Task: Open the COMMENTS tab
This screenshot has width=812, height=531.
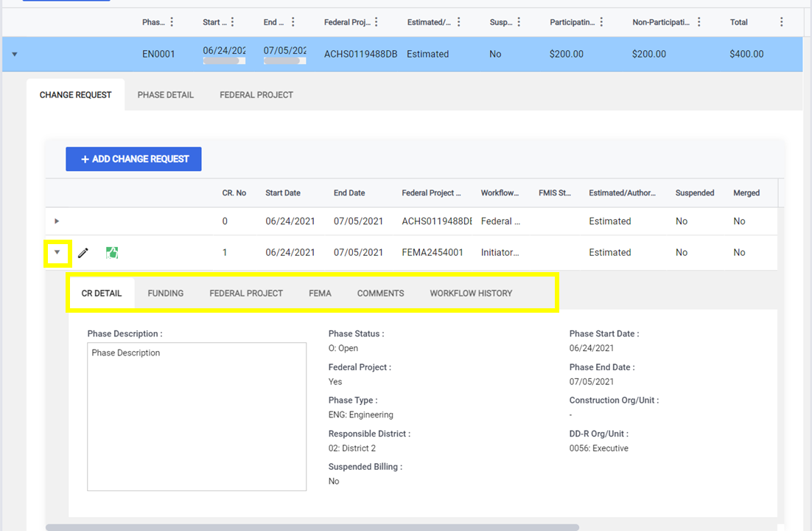Action: pyautogui.click(x=381, y=293)
